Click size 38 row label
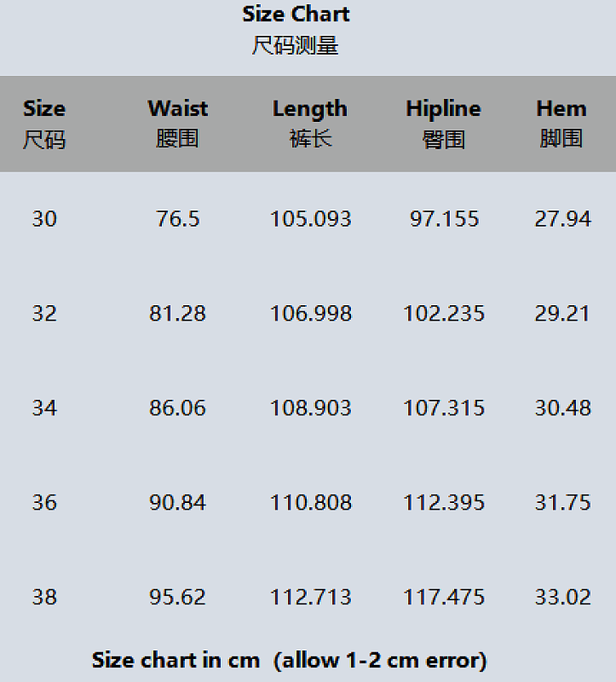 tap(44, 598)
